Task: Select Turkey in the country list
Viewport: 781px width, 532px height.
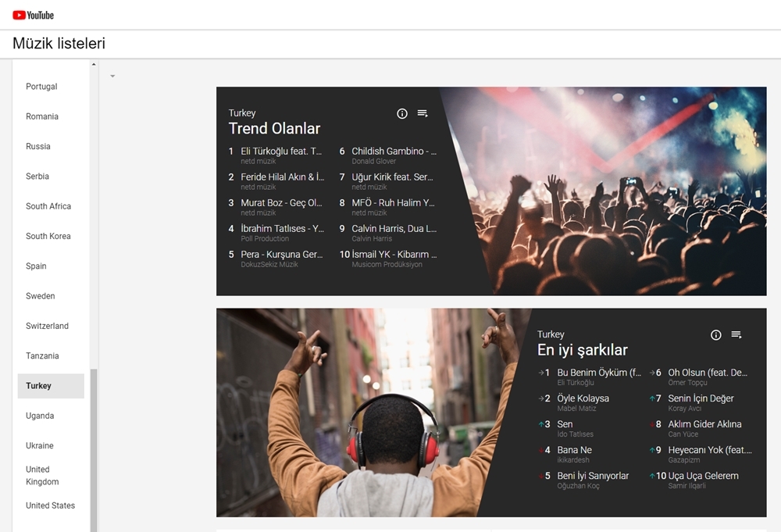Action: [x=39, y=386]
